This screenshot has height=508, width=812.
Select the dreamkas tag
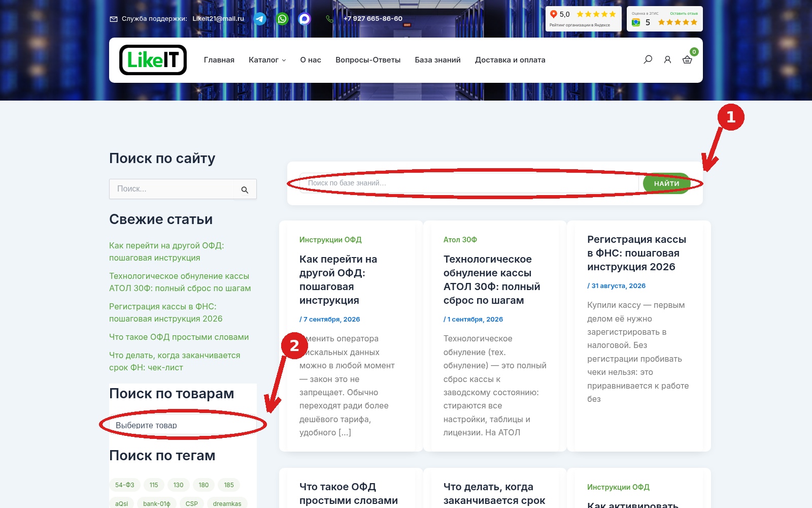point(227,503)
